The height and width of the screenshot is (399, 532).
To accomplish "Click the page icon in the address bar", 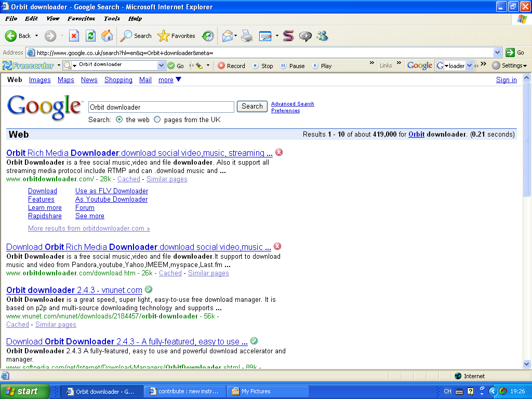I will tap(31, 52).
